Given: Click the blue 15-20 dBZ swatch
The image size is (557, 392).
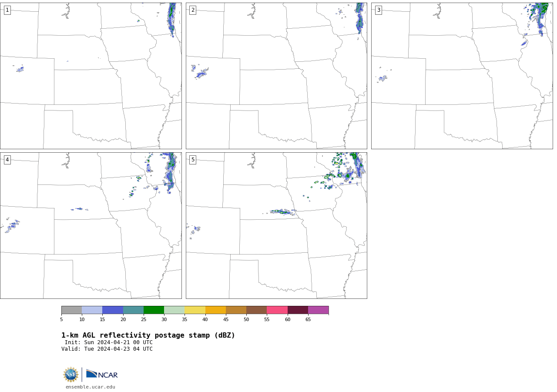Looking at the screenshot, I should point(113,310).
